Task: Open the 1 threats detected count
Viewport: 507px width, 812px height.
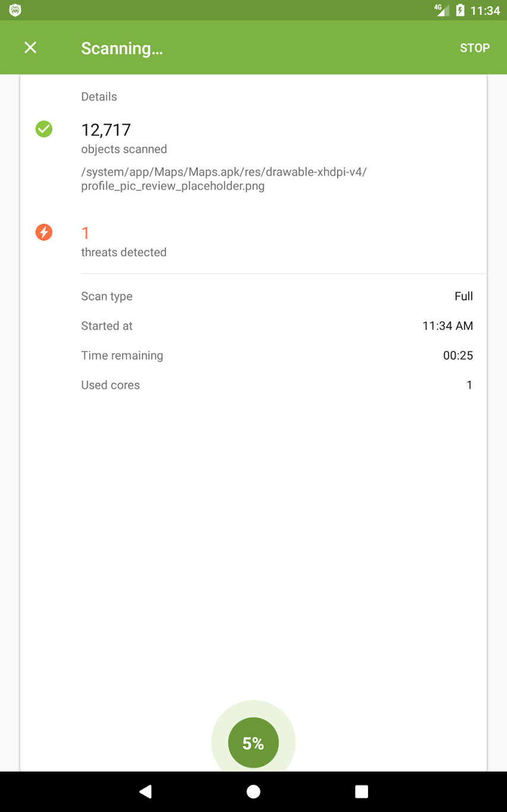Action: [85, 233]
